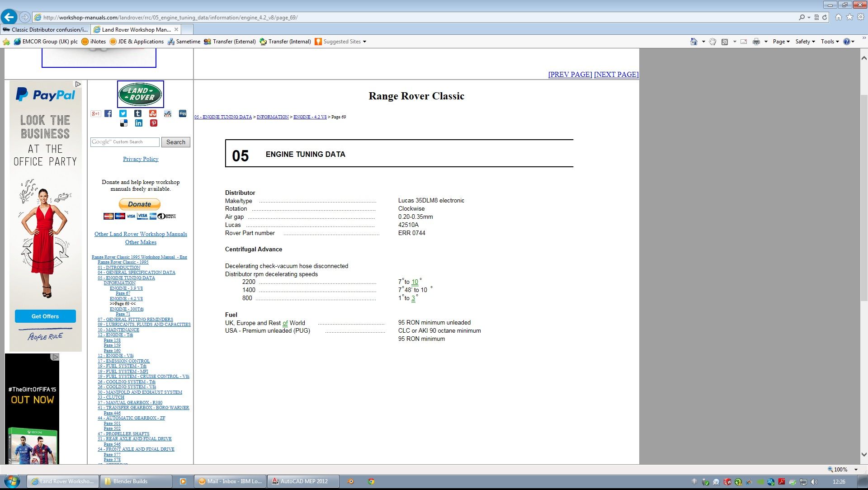Image resolution: width=868 pixels, height=490 pixels.
Task: Open EMCOR Group (UK) plc favorite
Action: (46, 42)
